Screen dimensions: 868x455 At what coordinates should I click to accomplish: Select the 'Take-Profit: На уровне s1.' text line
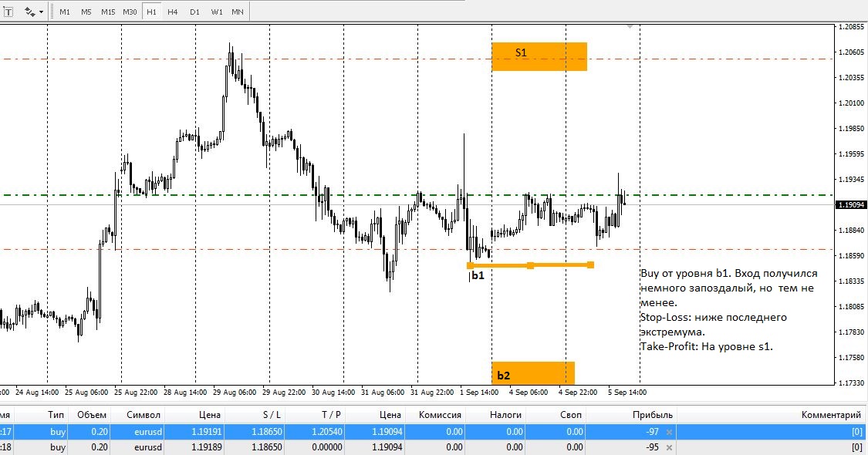706,346
